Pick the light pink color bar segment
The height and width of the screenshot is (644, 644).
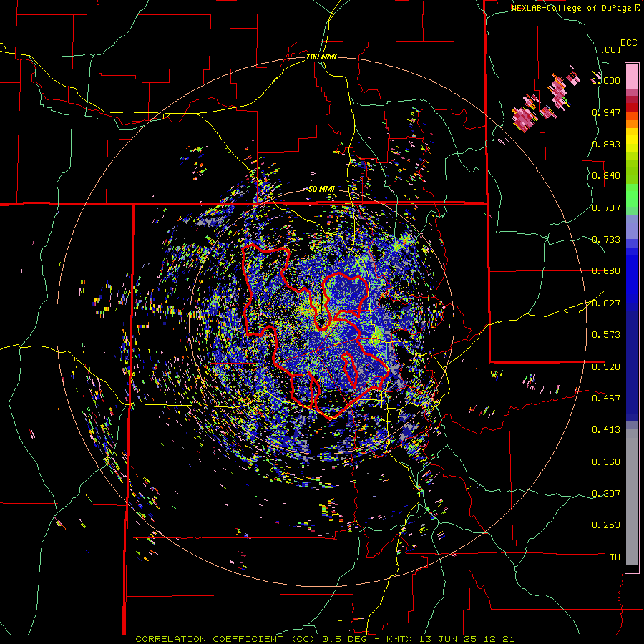[x=632, y=76]
